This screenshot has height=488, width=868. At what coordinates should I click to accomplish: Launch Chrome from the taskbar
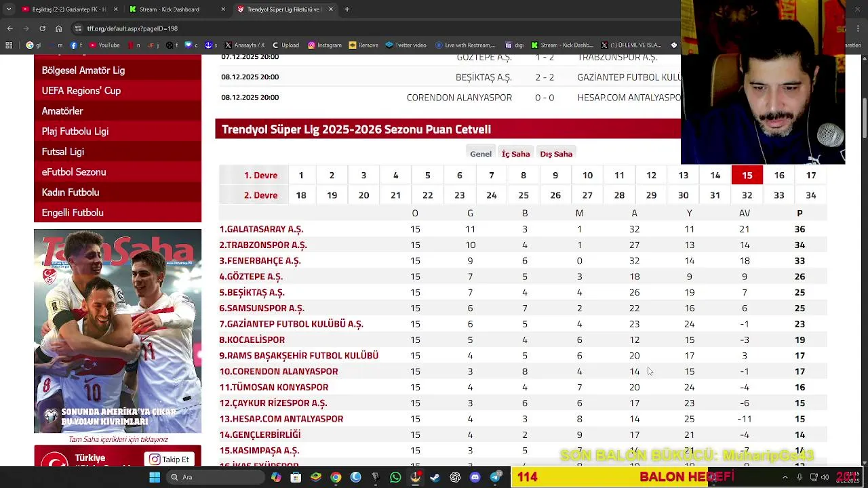pyautogui.click(x=336, y=477)
